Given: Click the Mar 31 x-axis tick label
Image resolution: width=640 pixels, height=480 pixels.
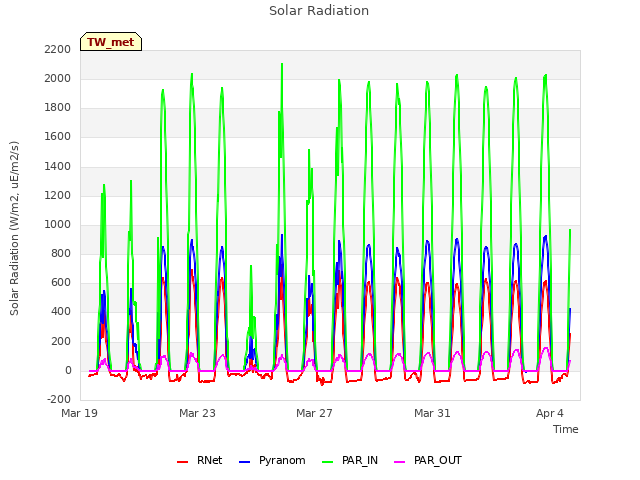Looking at the screenshot, I should (432, 413).
